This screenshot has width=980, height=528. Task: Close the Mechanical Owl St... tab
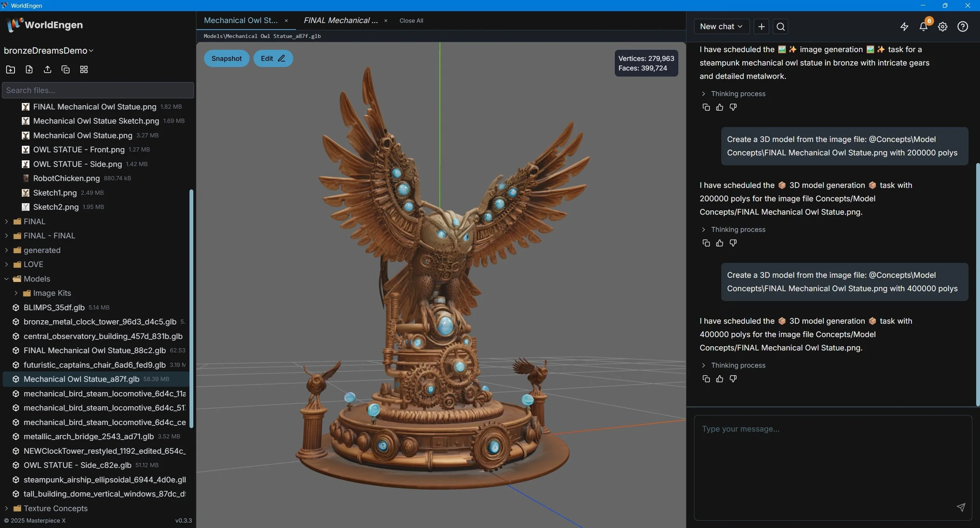tap(286, 21)
